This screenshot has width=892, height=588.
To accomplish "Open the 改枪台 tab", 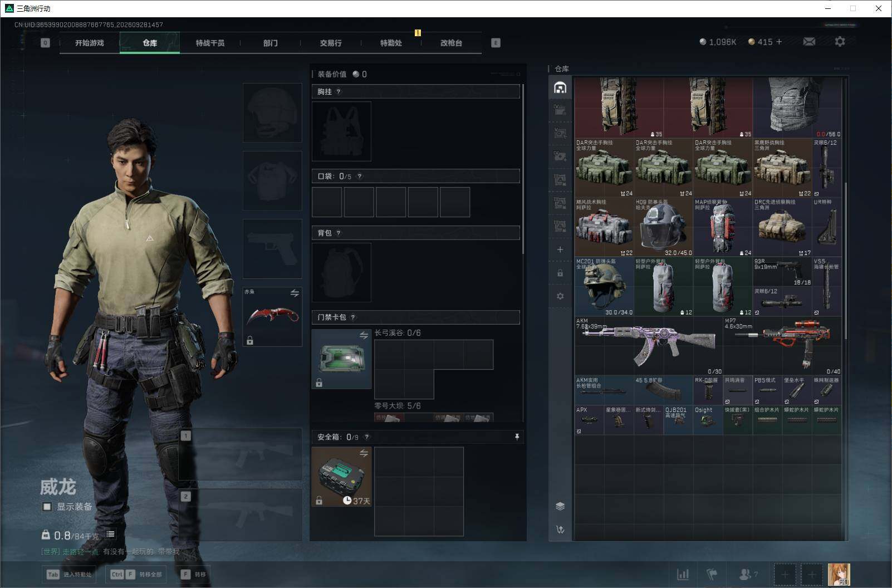I will pos(451,43).
